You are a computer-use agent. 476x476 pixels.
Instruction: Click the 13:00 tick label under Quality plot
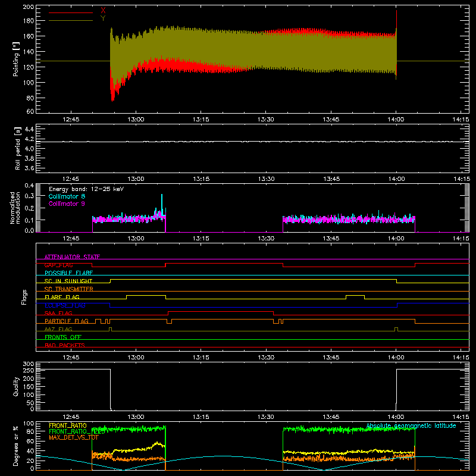tap(136, 417)
